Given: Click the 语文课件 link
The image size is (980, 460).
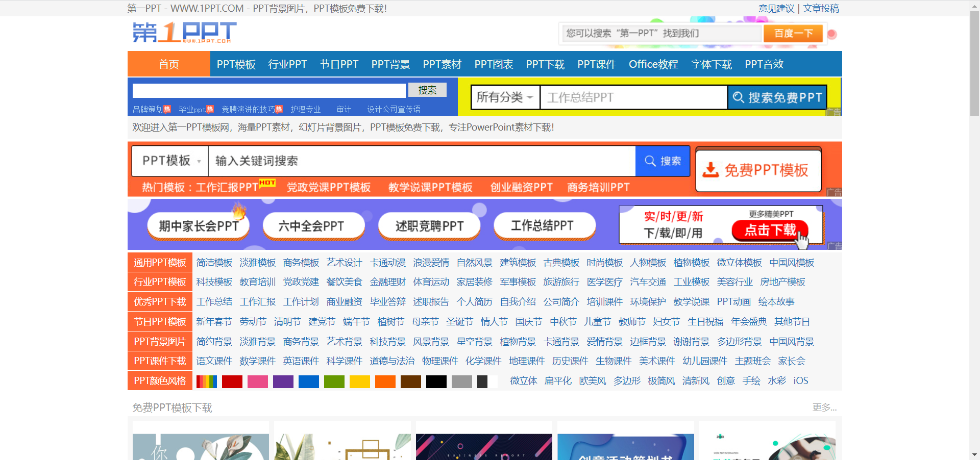Looking at the screenshot, I should click(x=214, y=361).
